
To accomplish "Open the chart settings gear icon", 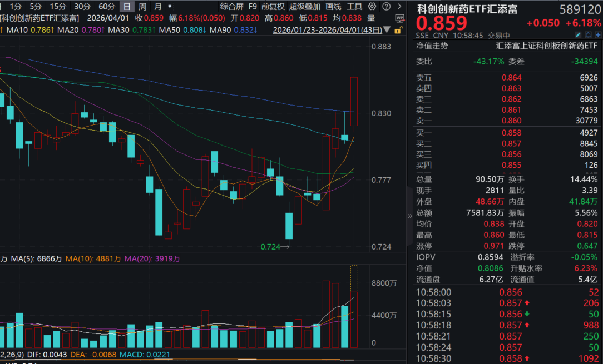I will [x=372, y=7].
